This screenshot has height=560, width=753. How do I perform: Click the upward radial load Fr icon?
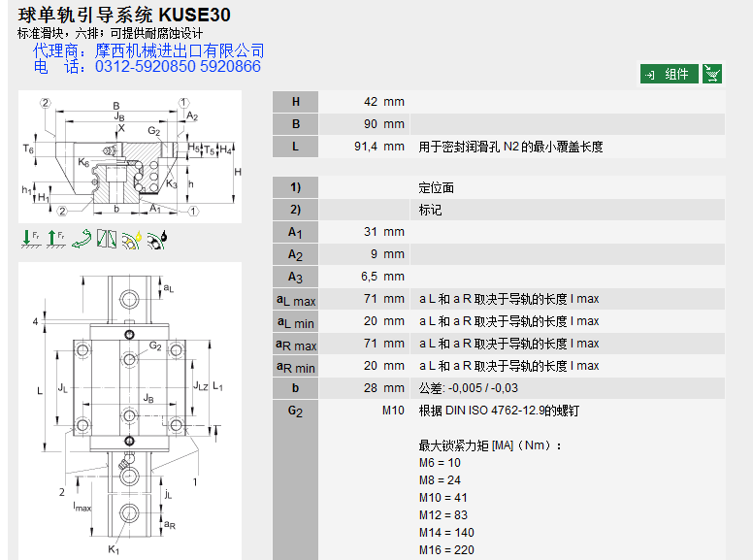coord(54,239)
